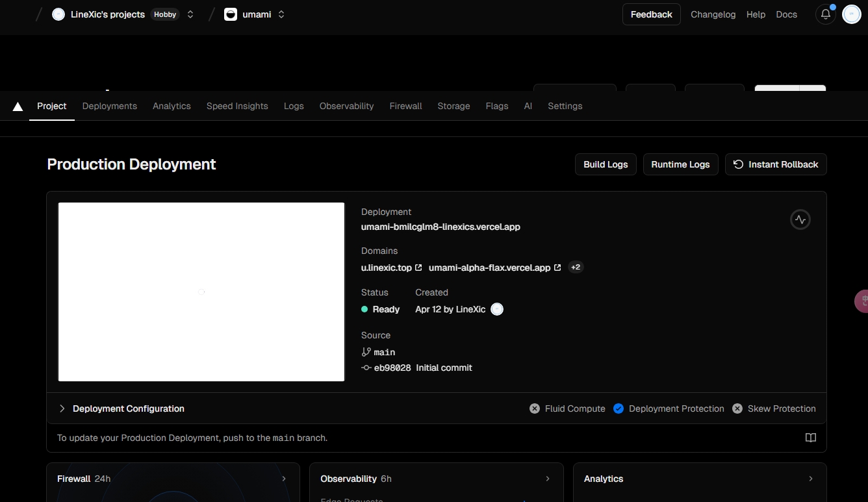Viewport: 868px width, 502px height.
Task: Click the umami project icon
Action: 231,14
